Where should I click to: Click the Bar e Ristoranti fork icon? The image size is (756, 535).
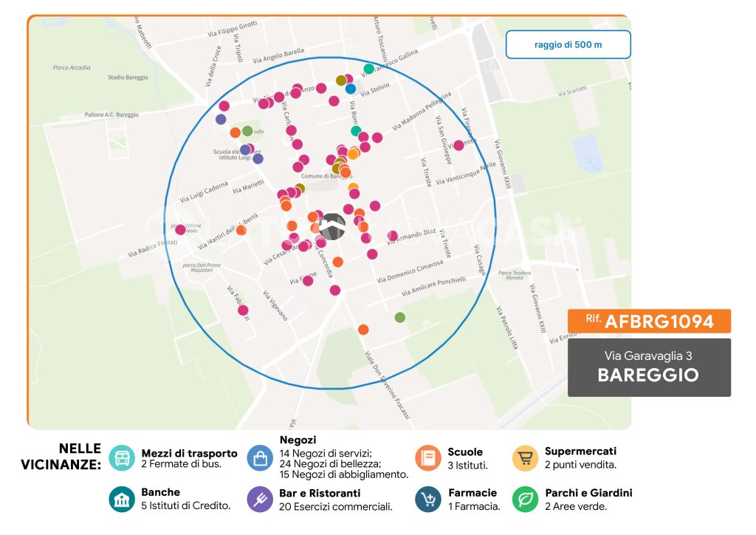pyautogui.click(x=260, y=500)
